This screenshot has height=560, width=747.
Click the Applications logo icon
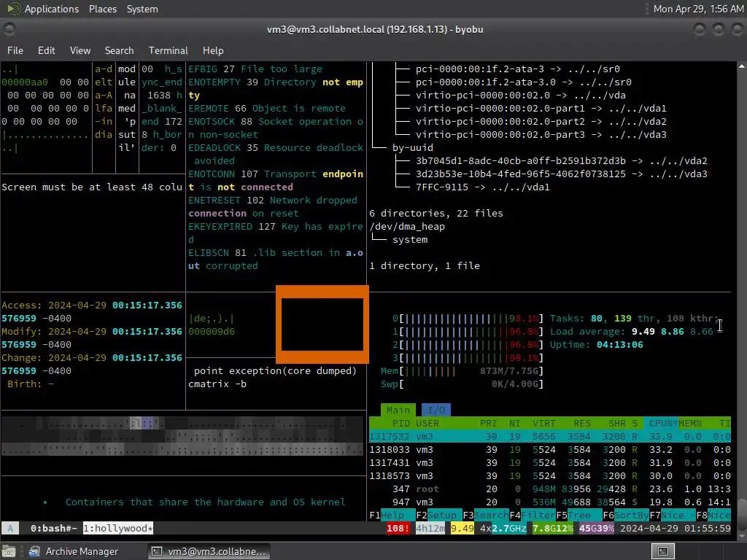[x=13, y=9]
